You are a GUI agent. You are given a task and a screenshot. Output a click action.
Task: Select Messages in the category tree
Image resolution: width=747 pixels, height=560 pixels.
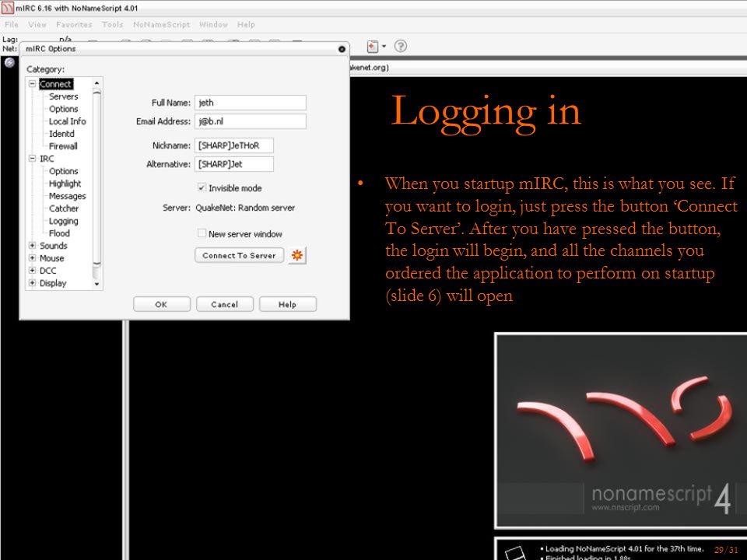tap(67, 196)
